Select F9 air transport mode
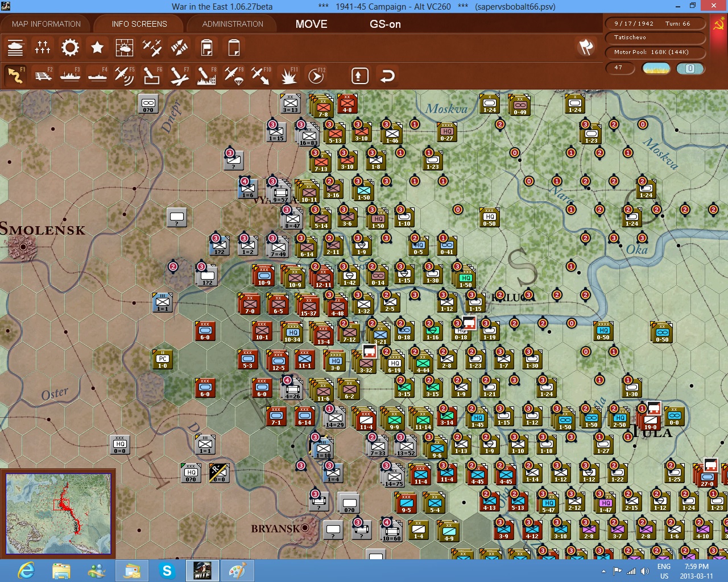The image size is (728, 582). click(234, 76)
